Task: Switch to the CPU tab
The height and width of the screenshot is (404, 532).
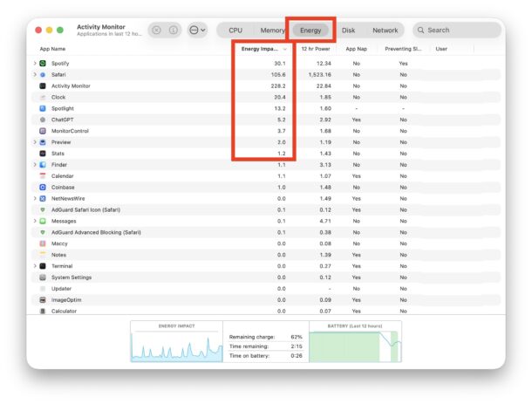Action: (x=235, y=30)
